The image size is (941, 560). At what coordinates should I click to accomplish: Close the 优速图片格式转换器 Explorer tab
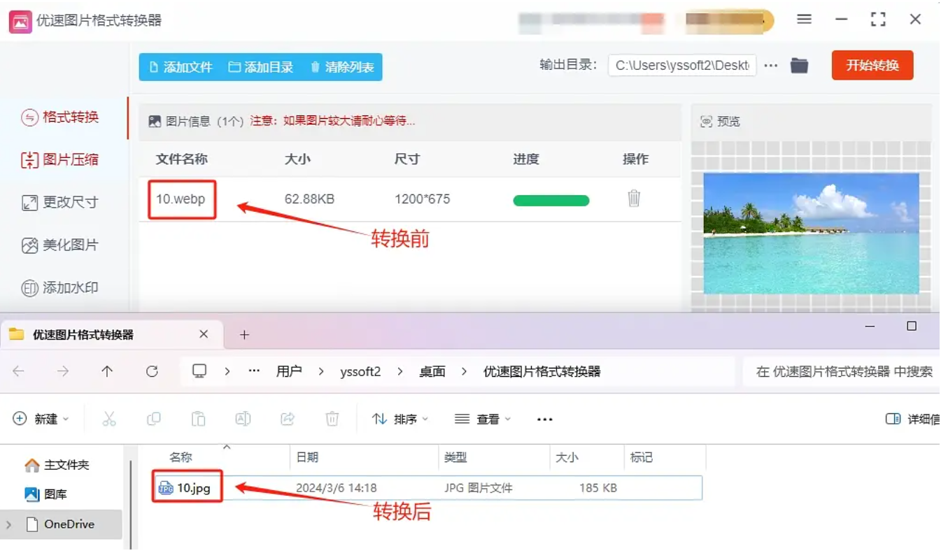[204, 334]
